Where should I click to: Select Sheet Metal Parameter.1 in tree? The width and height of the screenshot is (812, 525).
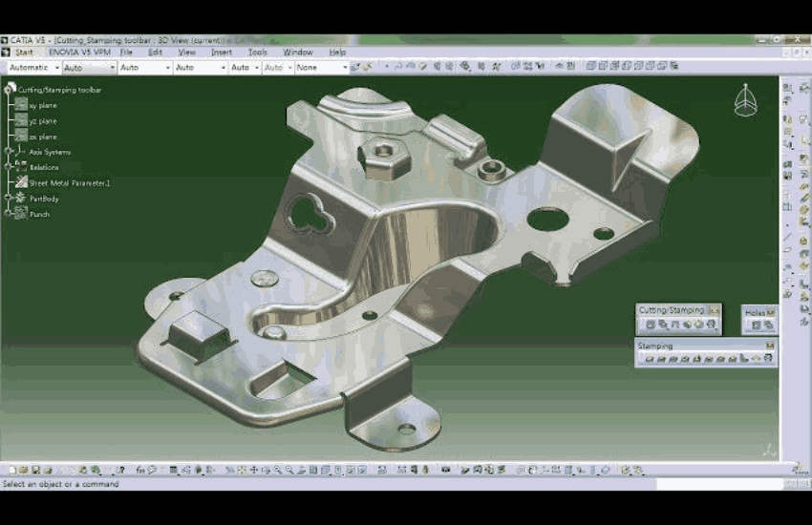69,183
